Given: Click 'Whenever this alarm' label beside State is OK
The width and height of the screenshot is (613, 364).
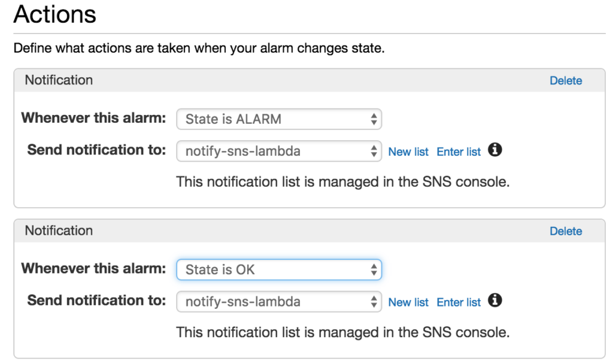Looking at the screenshot, I should coord(93,268).
